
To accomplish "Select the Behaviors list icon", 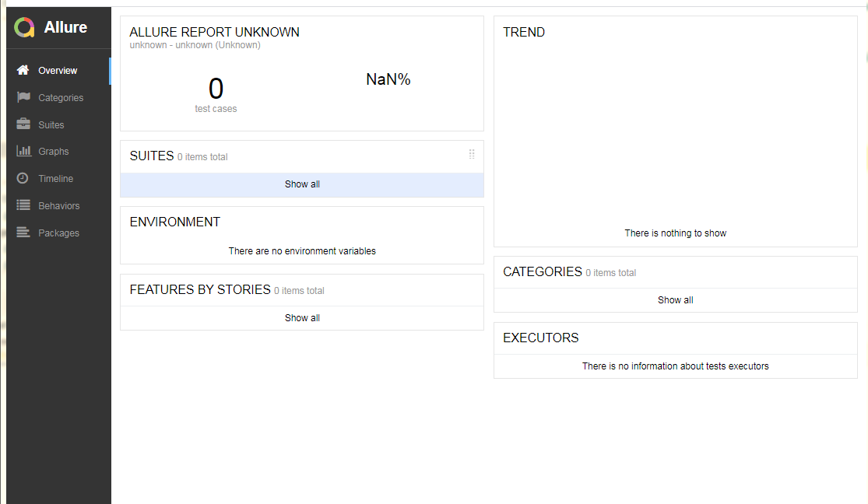I will [23, 205].
